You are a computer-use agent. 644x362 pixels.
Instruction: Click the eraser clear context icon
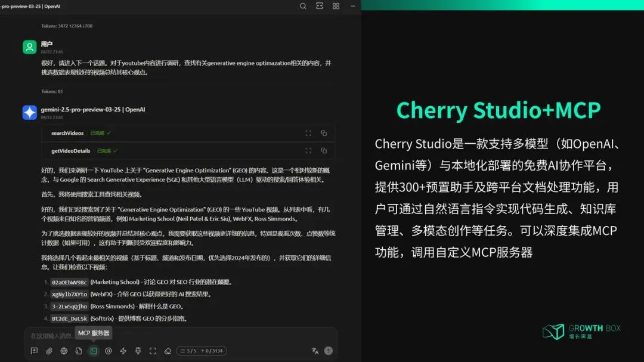coord(168,351)
